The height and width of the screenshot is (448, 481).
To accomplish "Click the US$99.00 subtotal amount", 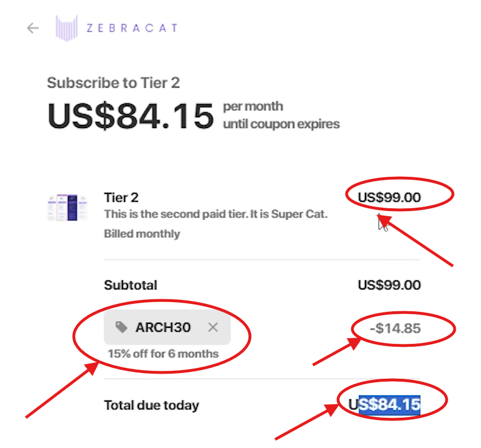I will coord(388,285).
